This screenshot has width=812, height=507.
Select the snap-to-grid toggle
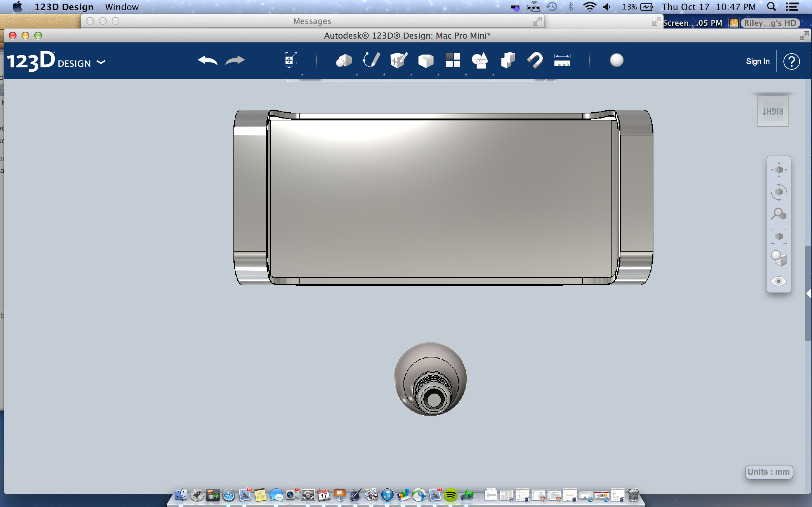[534, 61]
